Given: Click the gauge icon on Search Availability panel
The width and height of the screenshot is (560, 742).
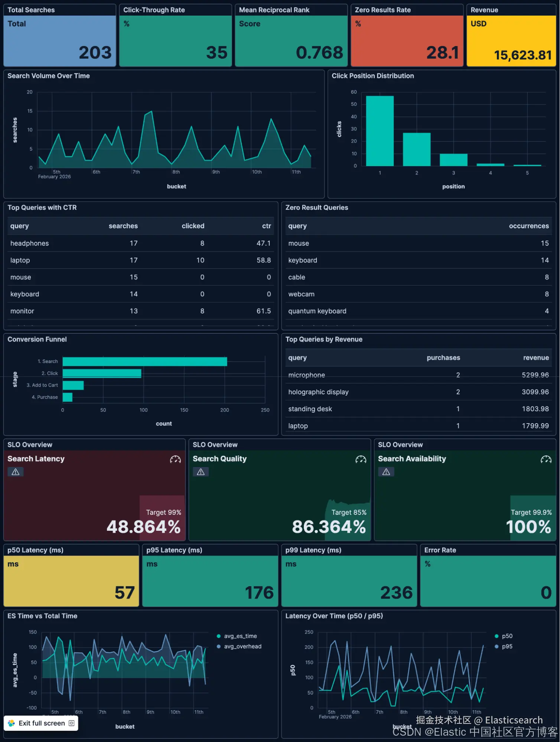Looking at the screenshot, I should coord(546,460).
